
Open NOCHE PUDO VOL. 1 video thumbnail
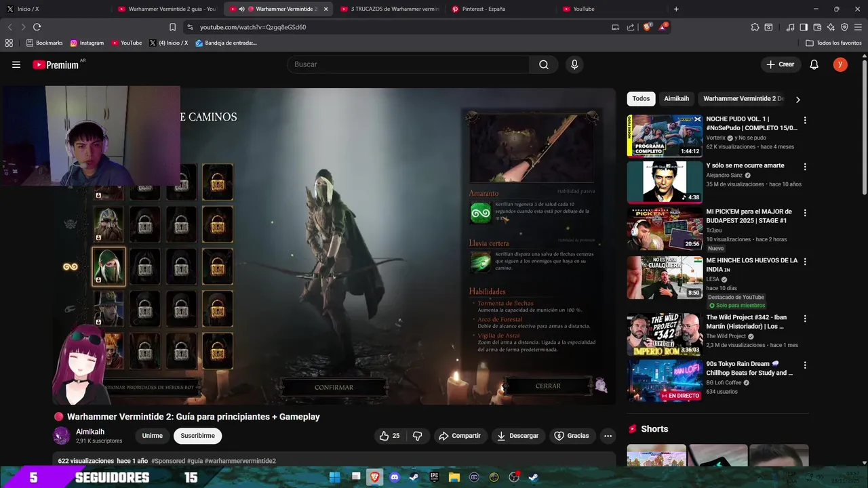pos(665,136)
